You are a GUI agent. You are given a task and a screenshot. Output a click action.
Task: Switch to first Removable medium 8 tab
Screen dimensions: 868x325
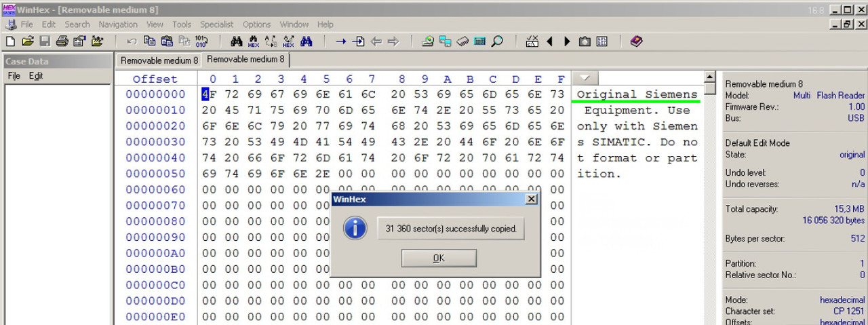coord(159,60)
